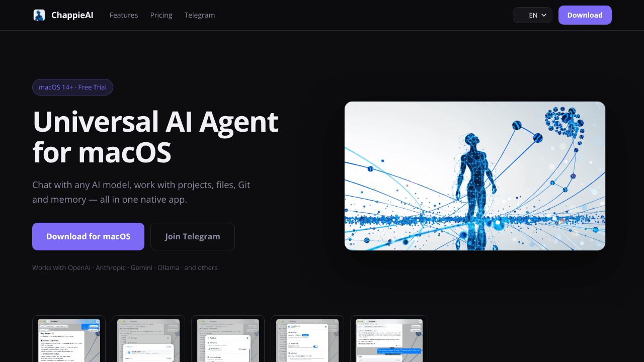644x362 pixels.
Task: Click the Join Telegram button
Action: click(193, 236)
